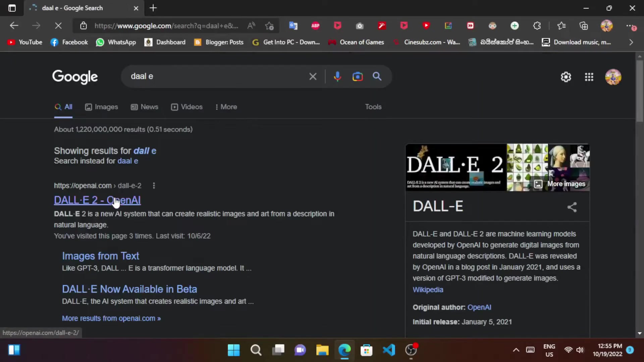This screenshot has height=362, width=644.
Task: Switch to the Images results tab
Action: 102,107
